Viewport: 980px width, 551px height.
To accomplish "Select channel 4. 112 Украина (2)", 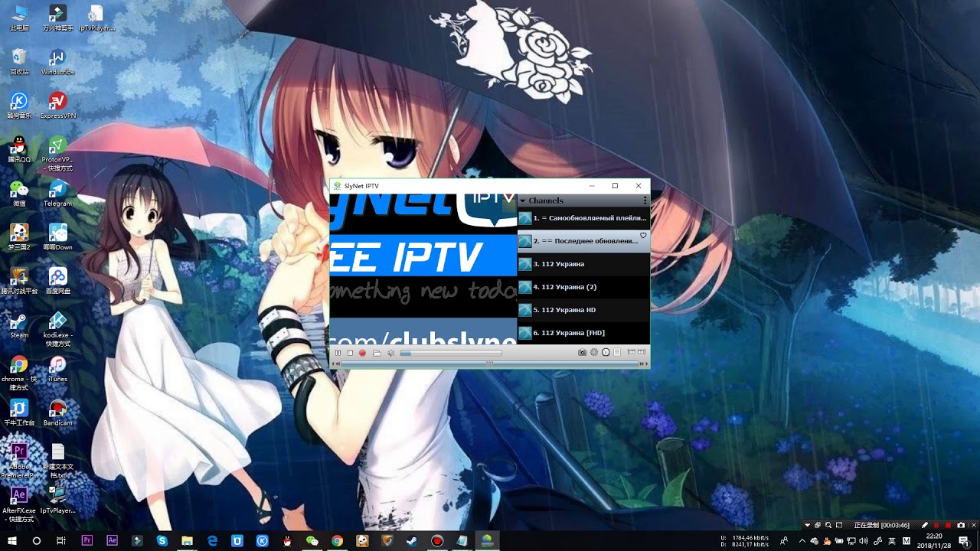I will 583,287.
